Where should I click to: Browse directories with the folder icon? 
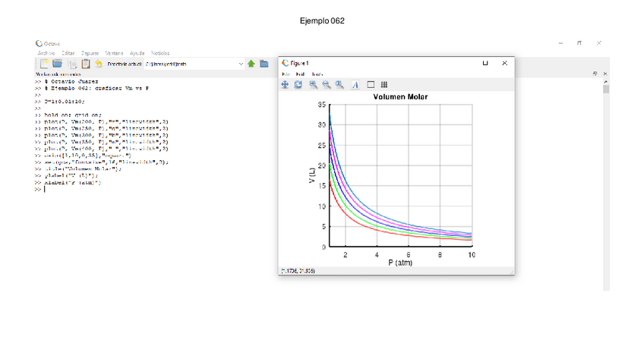pyautogui.click(x=264, y=65)
